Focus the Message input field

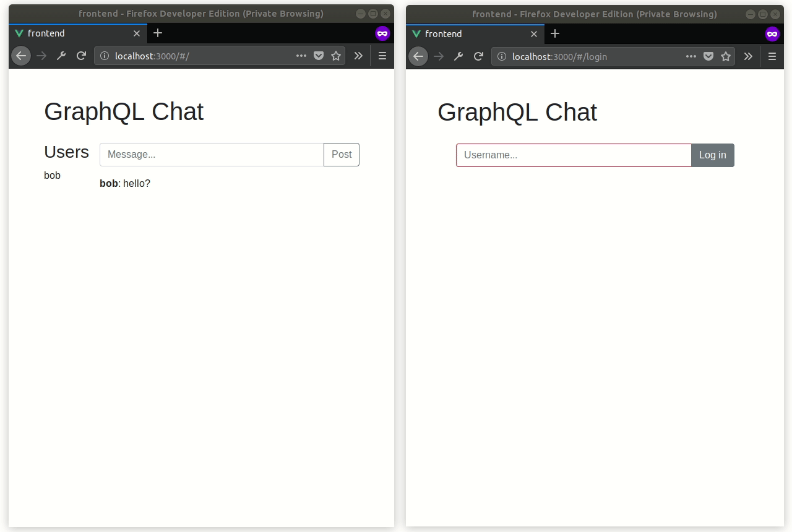pyautogui.click(x=212, y=155)
